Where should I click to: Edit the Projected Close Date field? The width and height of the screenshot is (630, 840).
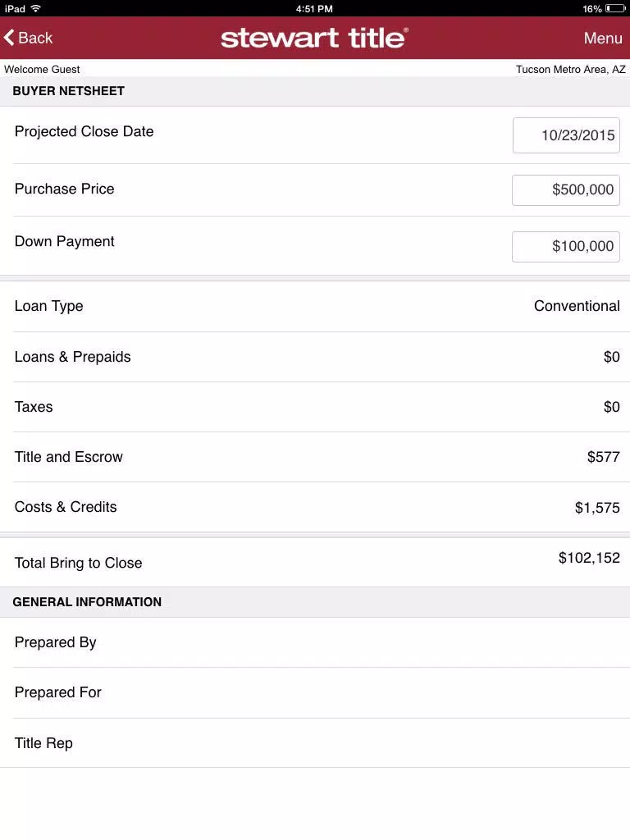point(566,135)
